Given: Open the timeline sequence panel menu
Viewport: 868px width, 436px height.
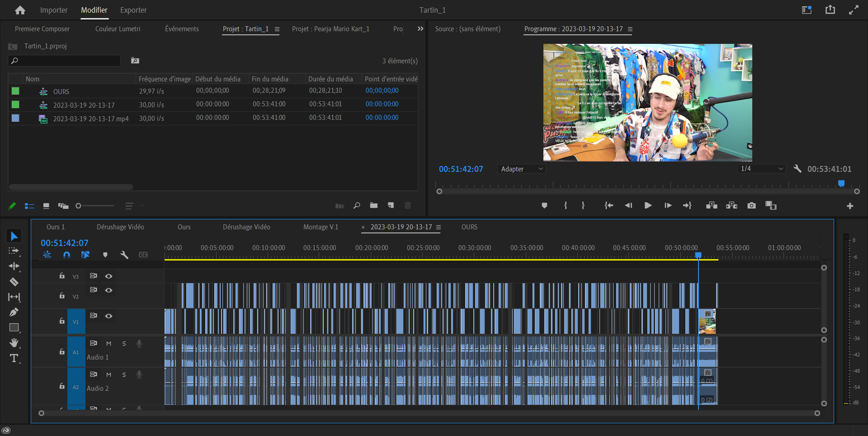Looking at the screenshot, I should click(x=439, y=227).
